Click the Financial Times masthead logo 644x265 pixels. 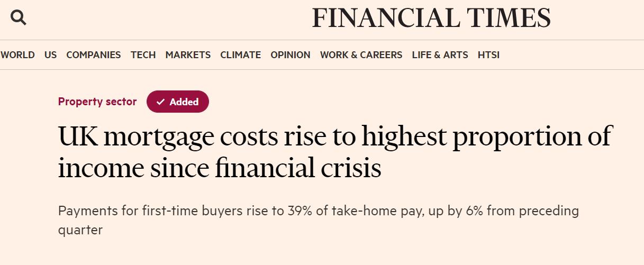[x=431, y=18]
